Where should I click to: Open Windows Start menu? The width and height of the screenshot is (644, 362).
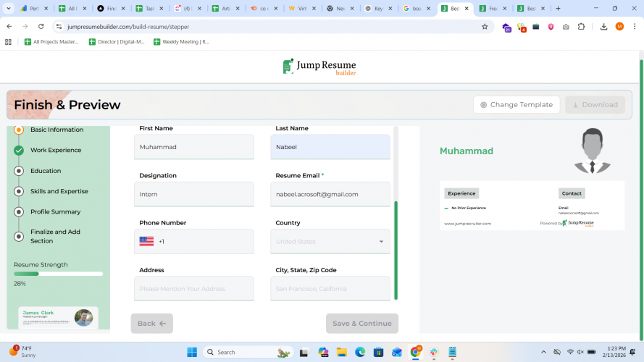tap(192, 352)
